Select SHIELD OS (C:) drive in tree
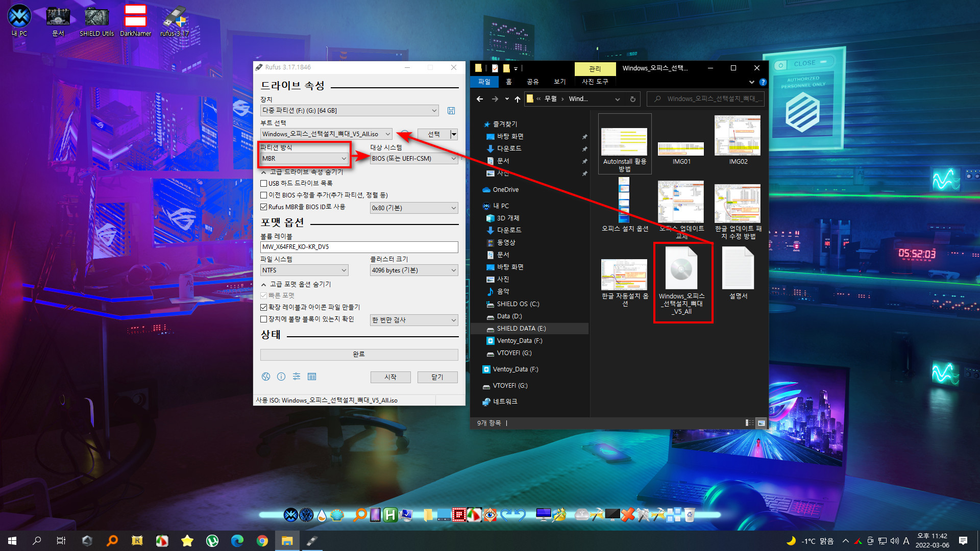Screen dimensions: 980x551 [518, 304]
